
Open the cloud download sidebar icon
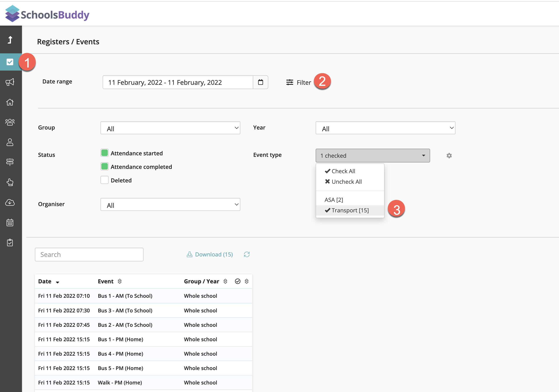pyautogui.click(x=10, y=202)
